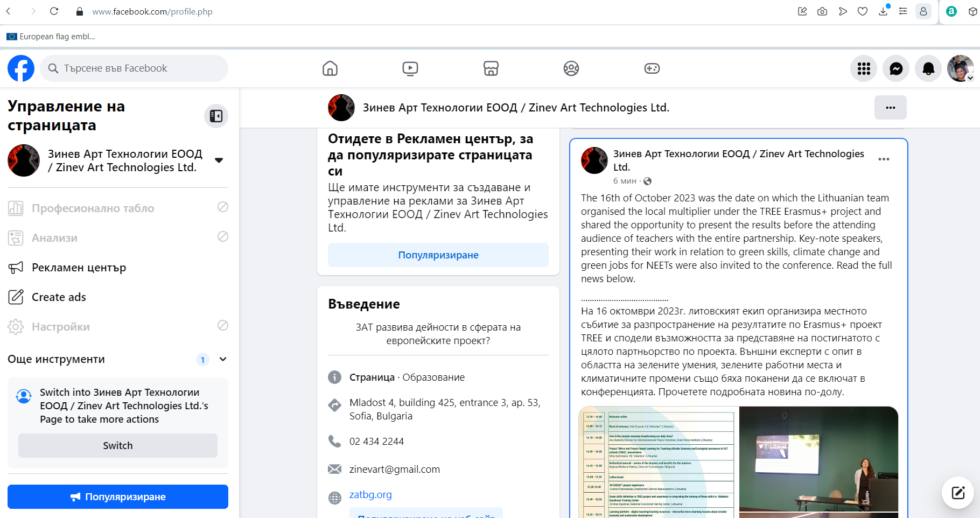Click browser back arrow
Screen dimensions: 980x518
tap(9, 11)
